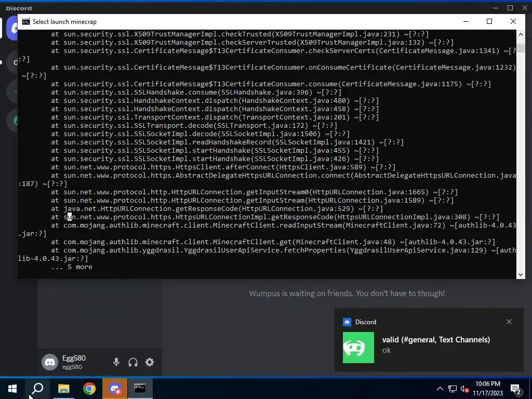Click the console scrollbar thumb
This screenshot has height=399, width=532.
pos(521,48)
